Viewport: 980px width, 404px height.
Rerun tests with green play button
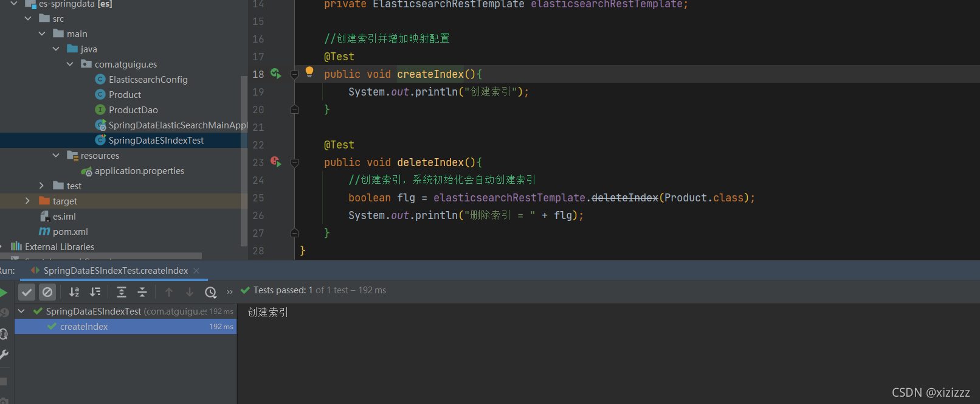(x=3, y=293)
